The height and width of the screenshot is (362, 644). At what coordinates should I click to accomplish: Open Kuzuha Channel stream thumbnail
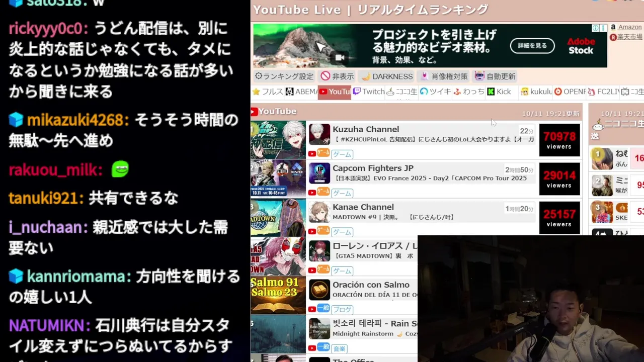[x=278, y=140]
